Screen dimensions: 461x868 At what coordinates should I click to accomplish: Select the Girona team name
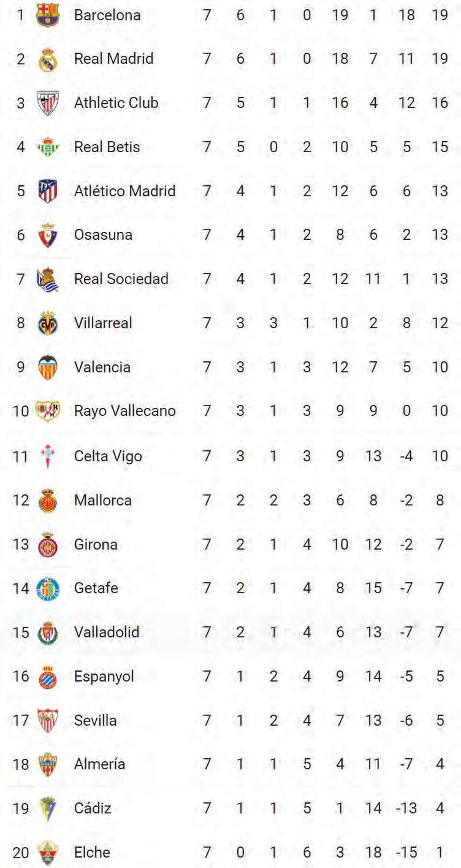pyautogui.click(x=96, y=545)
